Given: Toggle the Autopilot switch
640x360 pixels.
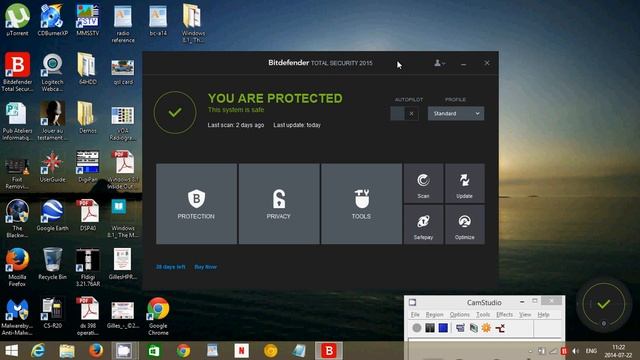Looking at the screenshot, I should (404, 113).
